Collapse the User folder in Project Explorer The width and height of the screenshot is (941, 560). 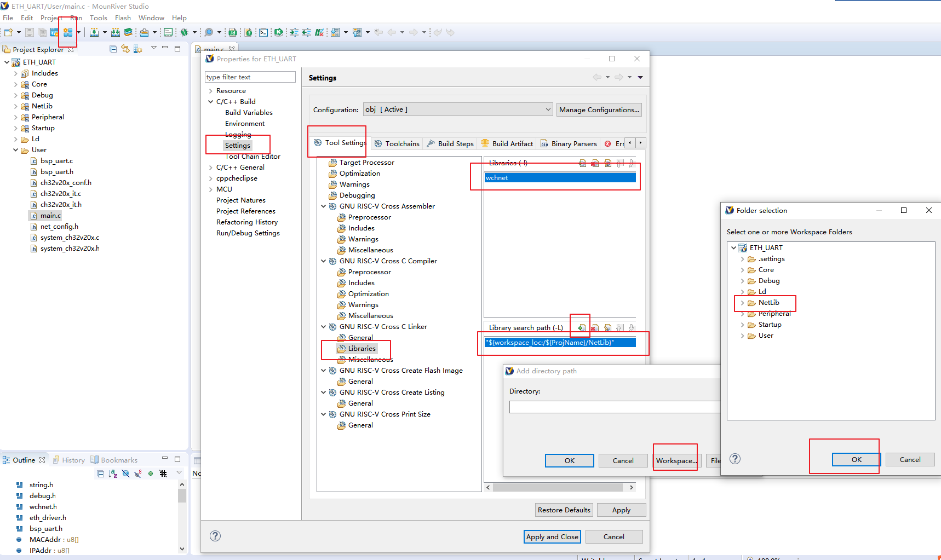point(15,150)
